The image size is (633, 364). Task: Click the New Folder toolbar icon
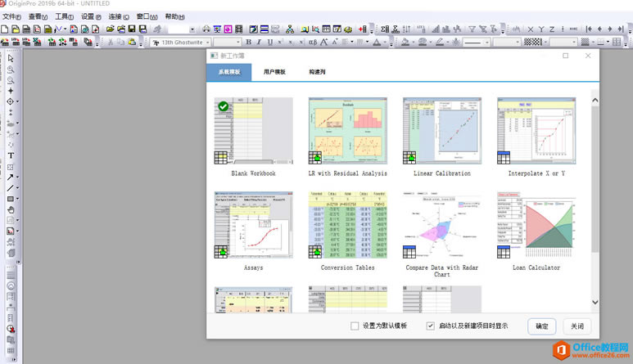[x=16, y=29]
